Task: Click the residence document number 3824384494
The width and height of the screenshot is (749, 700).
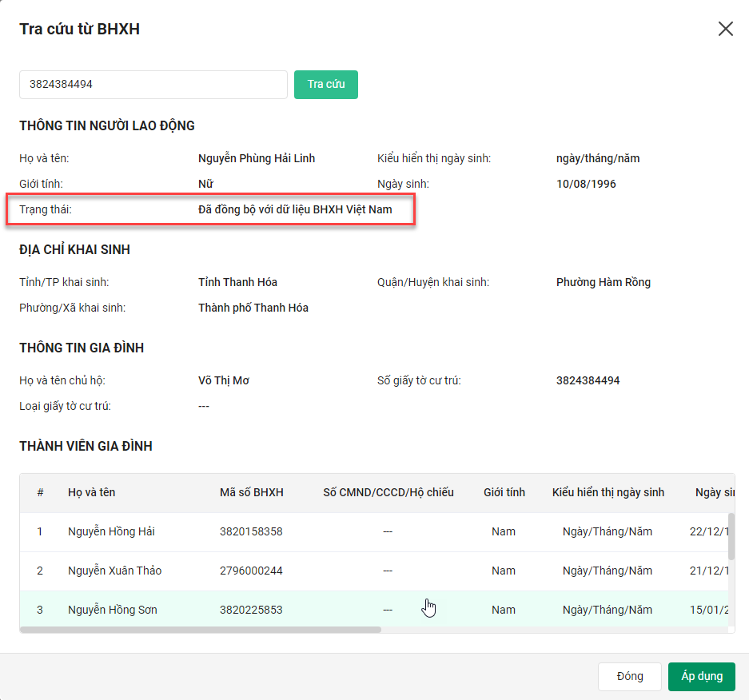Action: (588, 380)
